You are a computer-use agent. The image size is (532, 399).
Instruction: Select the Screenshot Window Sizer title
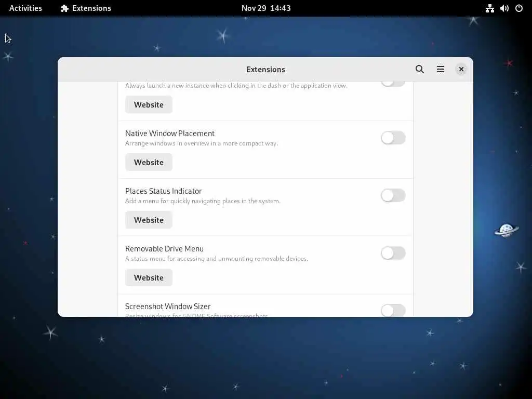click(168, 307)
